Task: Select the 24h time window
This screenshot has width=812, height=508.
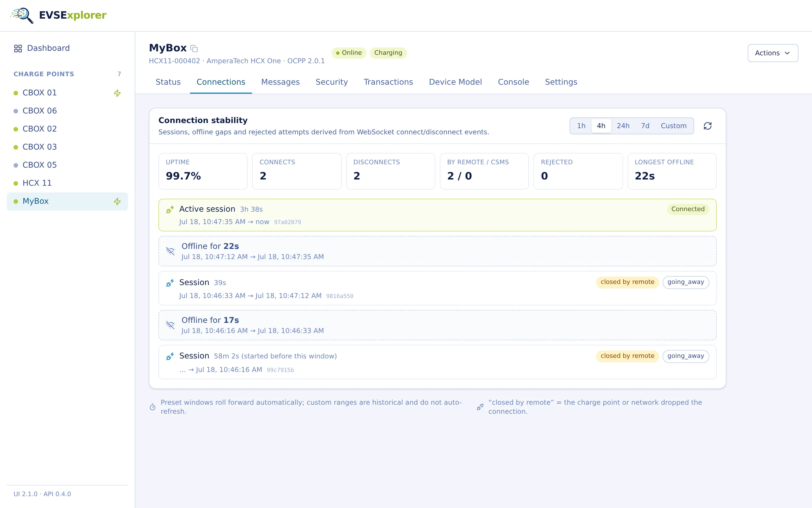Action: tap(623, 126)
